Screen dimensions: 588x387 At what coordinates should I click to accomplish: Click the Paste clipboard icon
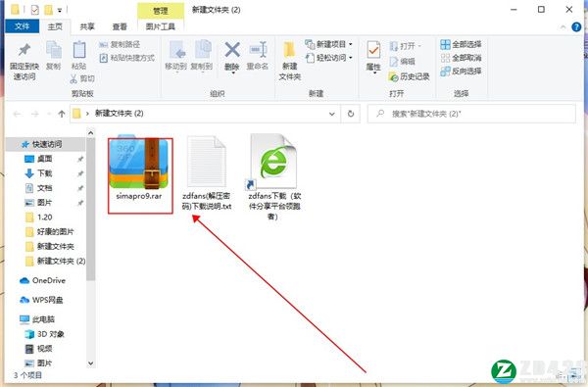point(79,50)
